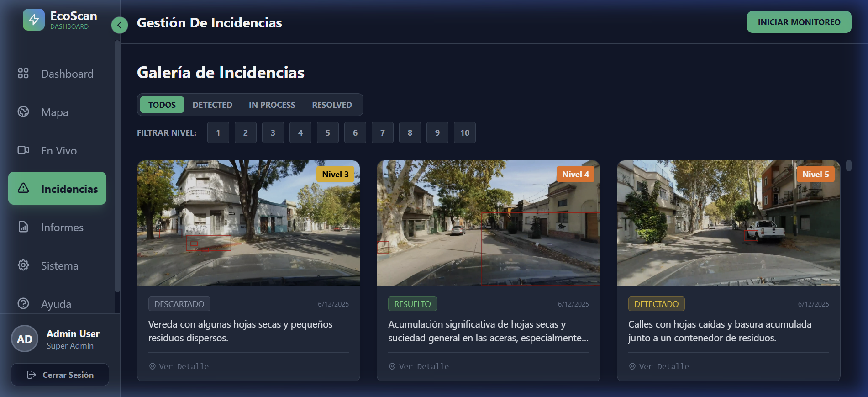Viewport: 868px width, 397px height.
Task: Click the AD user avatar
Action: tap(25, 339)
